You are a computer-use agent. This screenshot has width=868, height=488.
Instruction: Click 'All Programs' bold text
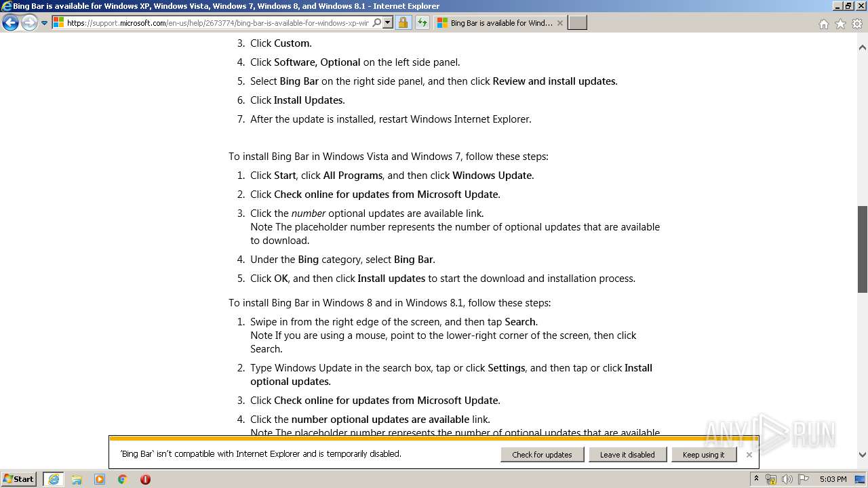tap(353, 176)
